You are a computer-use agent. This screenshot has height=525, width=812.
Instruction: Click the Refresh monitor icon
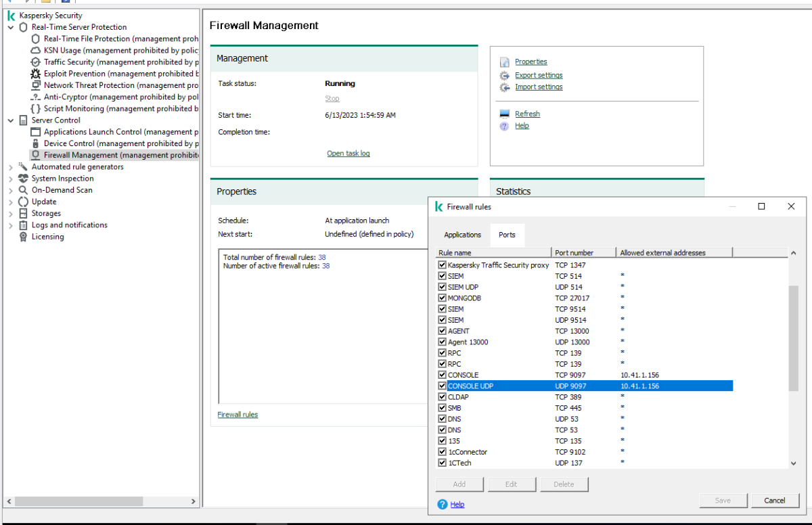click(504, 114)
